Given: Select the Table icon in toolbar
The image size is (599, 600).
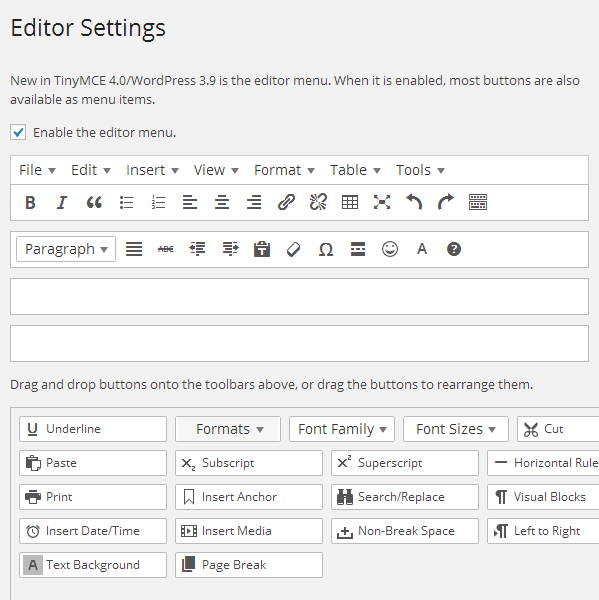Looking at the screenshot, I should pos(350,202).
